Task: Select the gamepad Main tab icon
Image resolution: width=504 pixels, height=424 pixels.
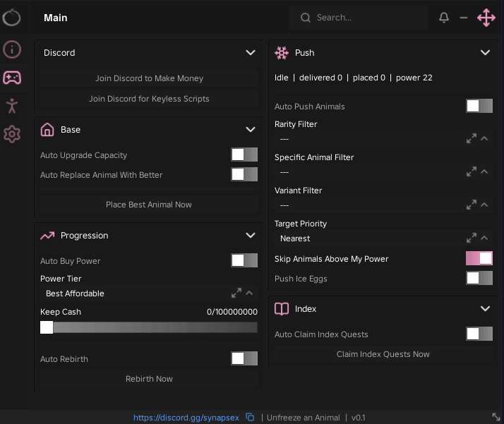Action: pos(12,78)
